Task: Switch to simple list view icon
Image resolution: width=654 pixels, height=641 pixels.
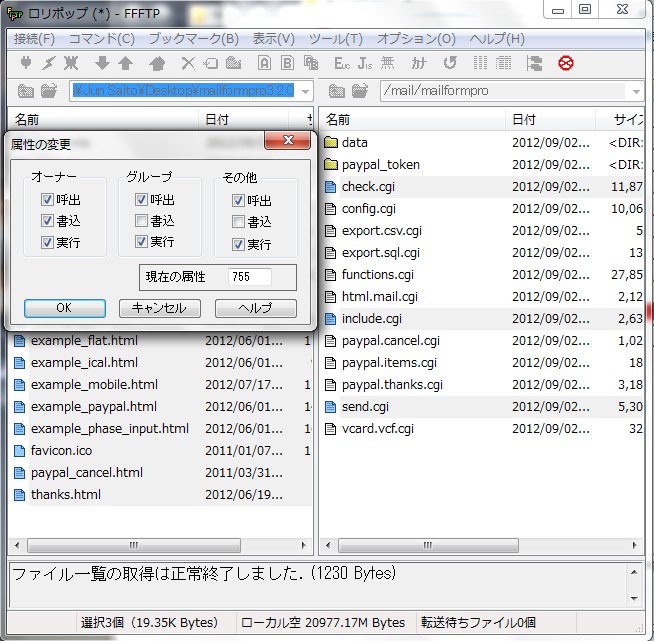Action: (480, 63)
